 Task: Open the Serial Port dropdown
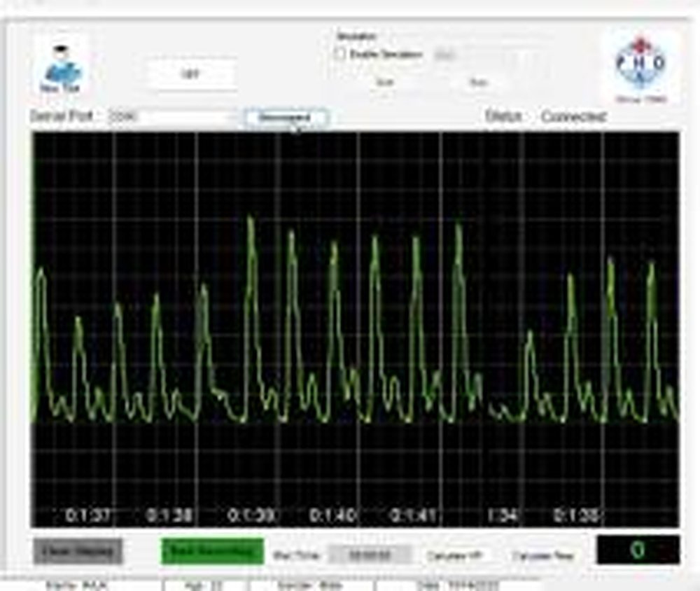pos(173,117)
